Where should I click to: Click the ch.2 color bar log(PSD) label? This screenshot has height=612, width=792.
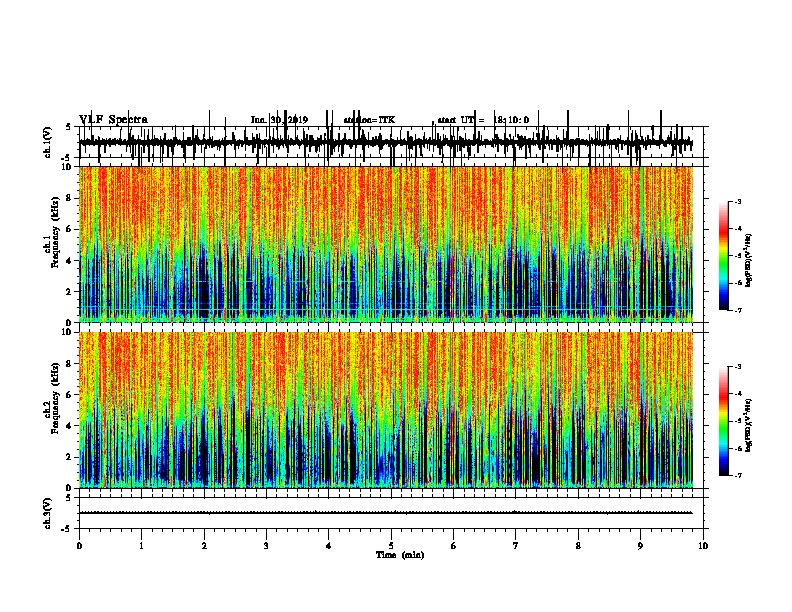[749, 425]
